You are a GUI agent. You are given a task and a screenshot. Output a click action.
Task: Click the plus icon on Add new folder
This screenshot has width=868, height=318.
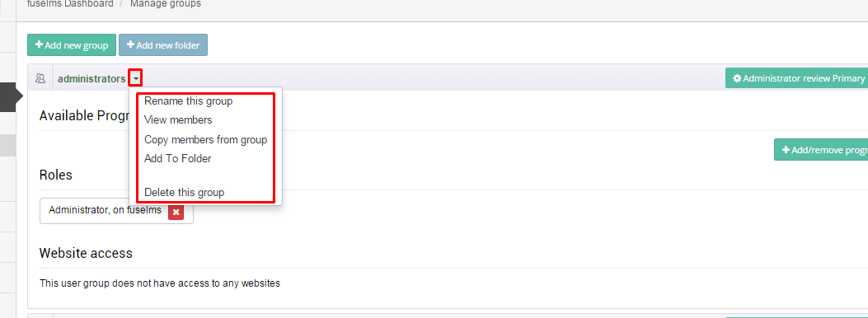[x=130, y=44]
